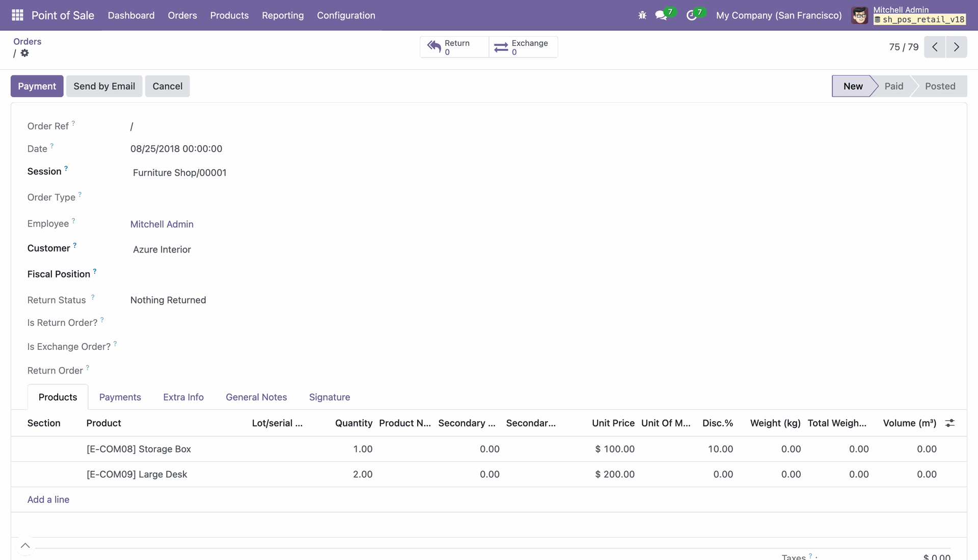Open Mitchell Admin employee link
Image resolution: width=978 pixels, height=560 pixels.
(x=162, y=224)
